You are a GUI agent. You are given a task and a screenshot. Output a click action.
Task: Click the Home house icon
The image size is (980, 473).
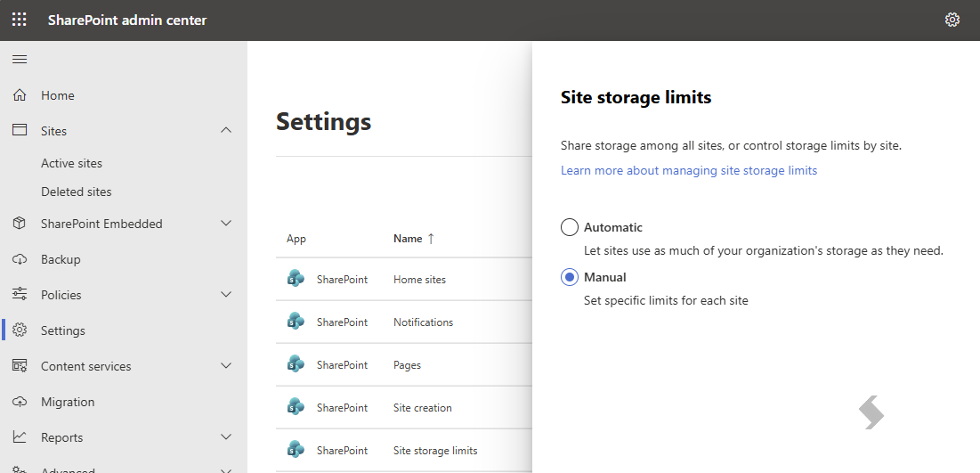click(x=20, y=95)
